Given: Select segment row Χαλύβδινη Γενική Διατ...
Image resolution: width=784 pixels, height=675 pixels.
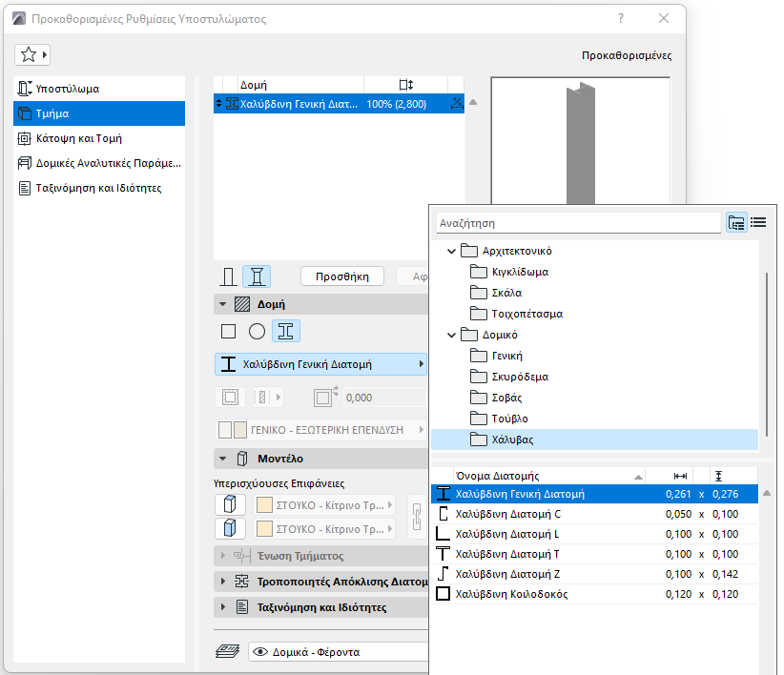Looking at the screenshot, I should click(x=339, y=104).
